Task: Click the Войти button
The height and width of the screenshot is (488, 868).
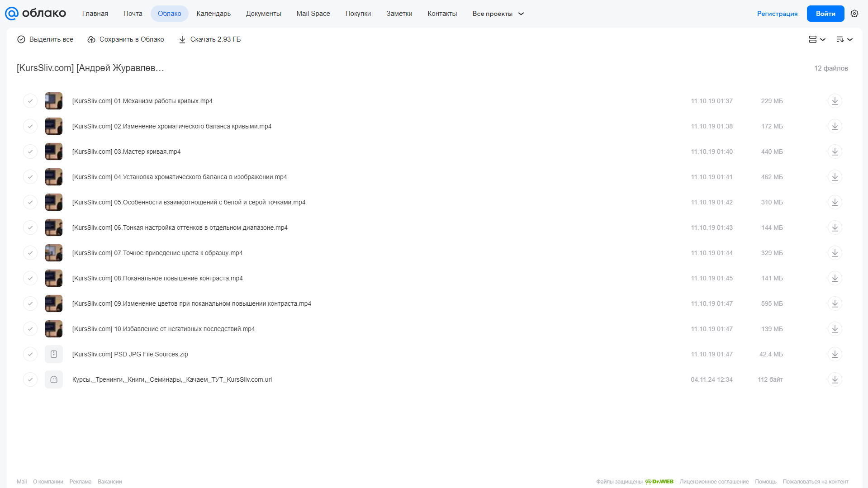Action: pyautogui.click(x=825, y=14)
